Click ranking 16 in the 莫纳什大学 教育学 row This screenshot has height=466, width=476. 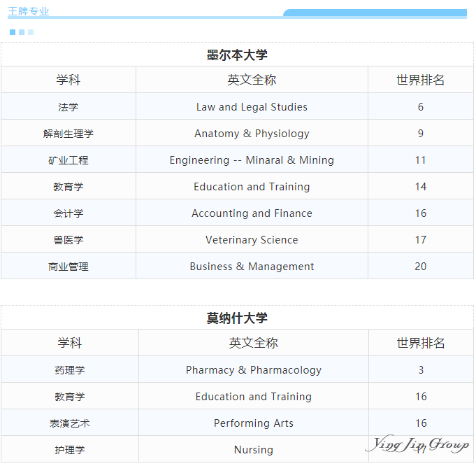[x=421, y=397]
